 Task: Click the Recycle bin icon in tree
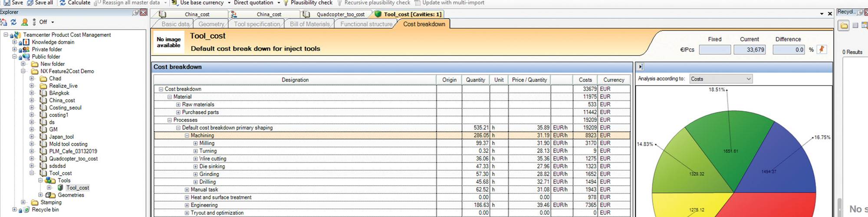pos(26,210)
